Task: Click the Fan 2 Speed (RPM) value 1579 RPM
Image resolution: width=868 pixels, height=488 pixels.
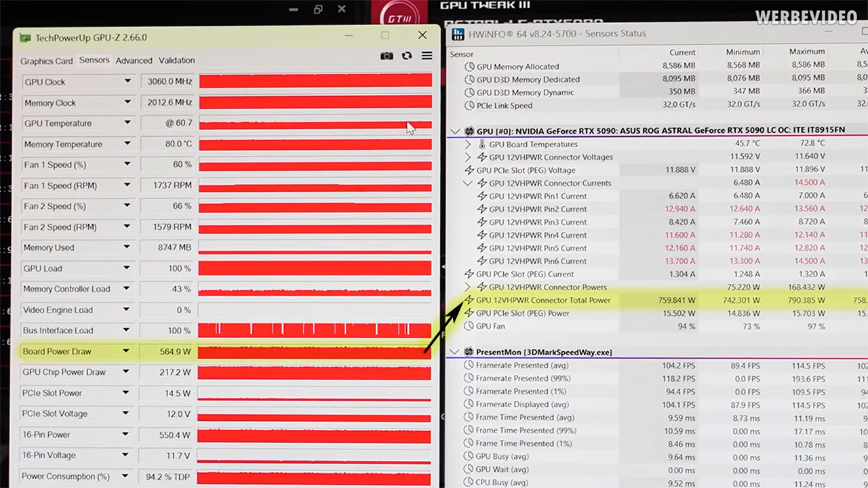Action: pyautogui.click(x=167, y=227)
